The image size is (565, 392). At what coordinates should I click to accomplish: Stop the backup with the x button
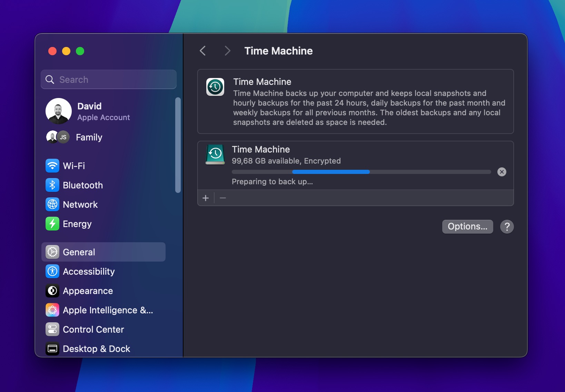pos(502,172)
